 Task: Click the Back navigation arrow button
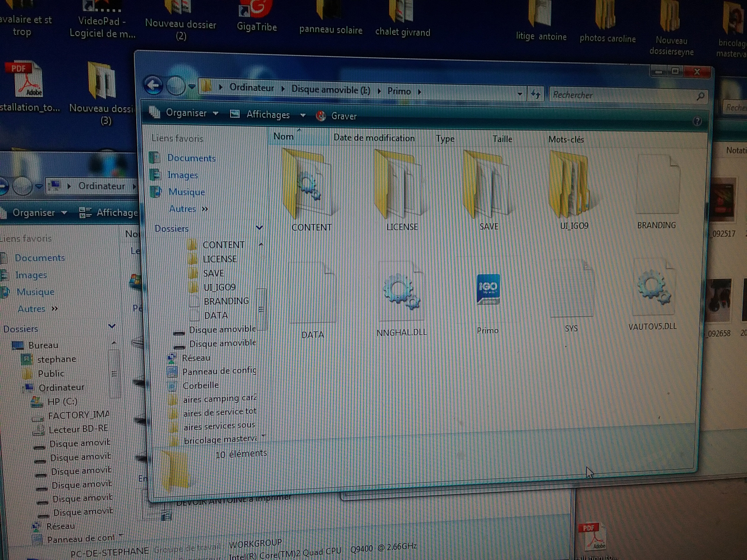154,85
